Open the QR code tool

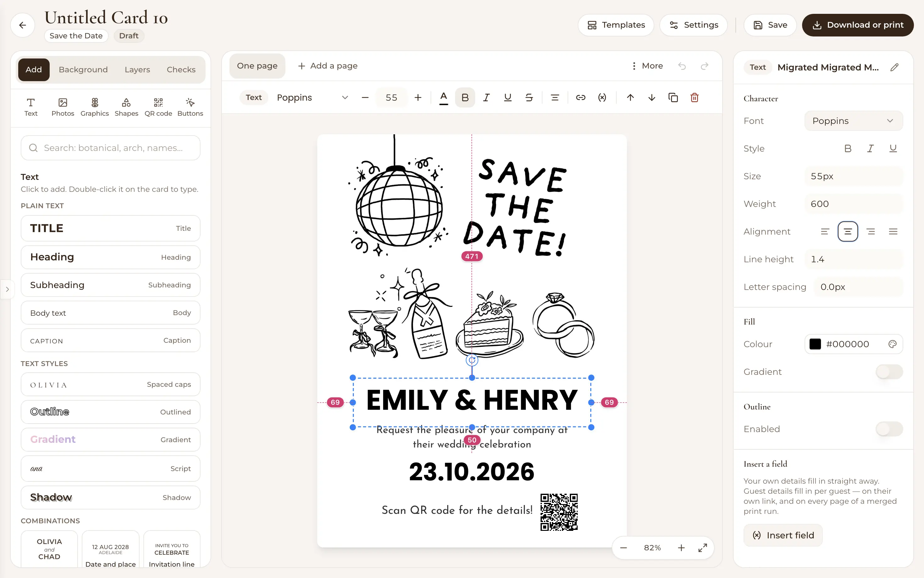[158, 107]
